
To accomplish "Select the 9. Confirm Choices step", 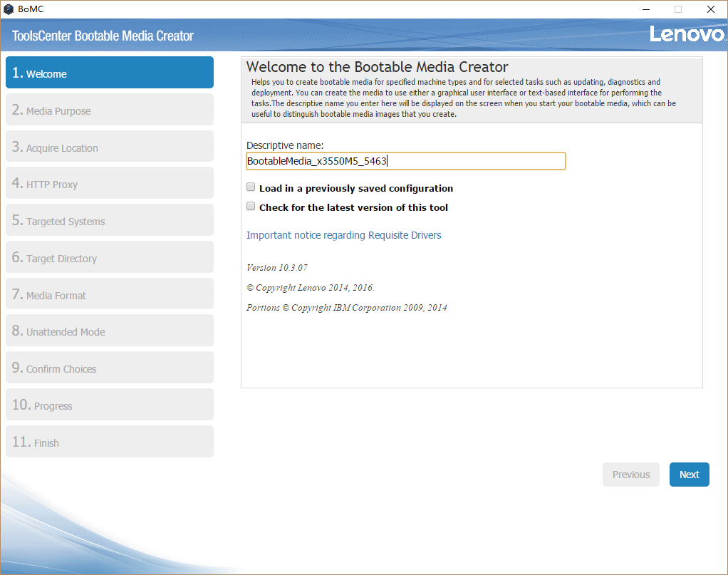I will (110, 368).
